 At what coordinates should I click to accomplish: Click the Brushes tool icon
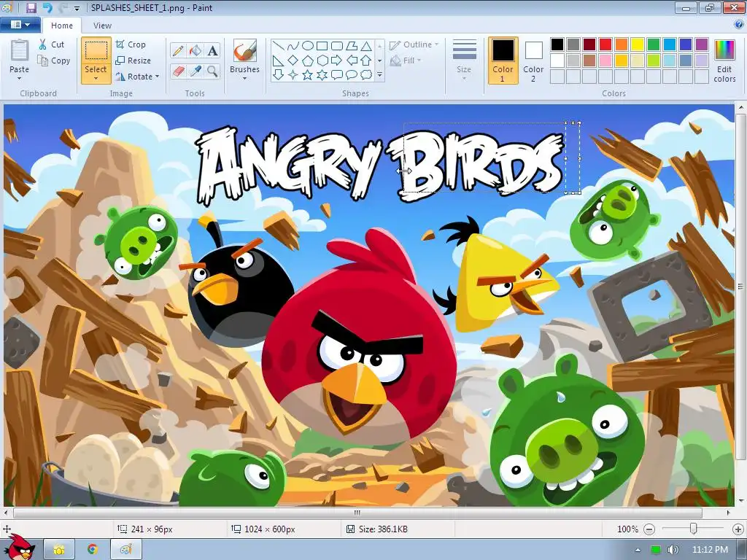[x=245, y=50]
